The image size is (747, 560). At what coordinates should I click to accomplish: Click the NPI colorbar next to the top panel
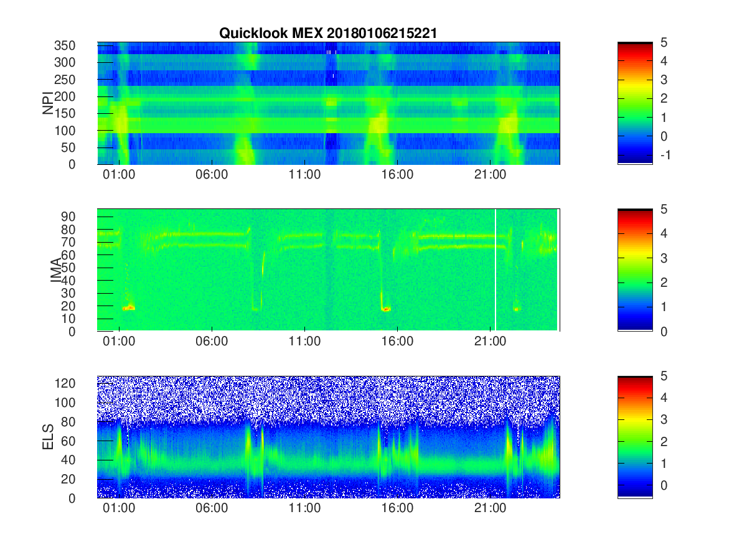[635, 103]
